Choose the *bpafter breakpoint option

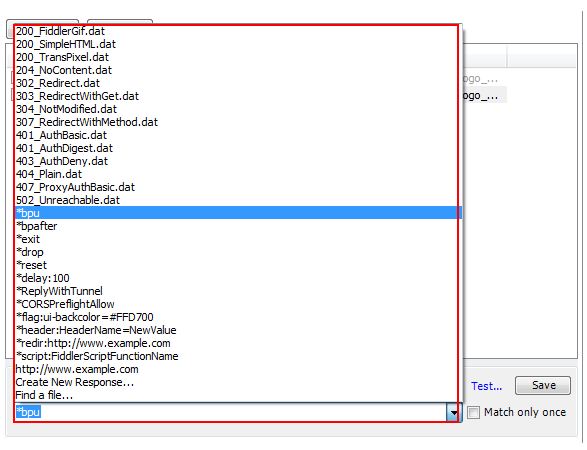point(238,226)
